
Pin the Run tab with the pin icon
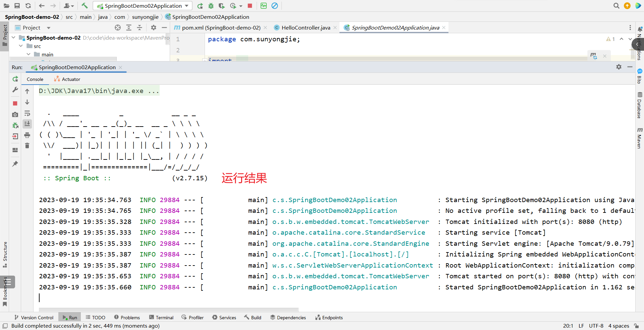(x=15, y=164)
